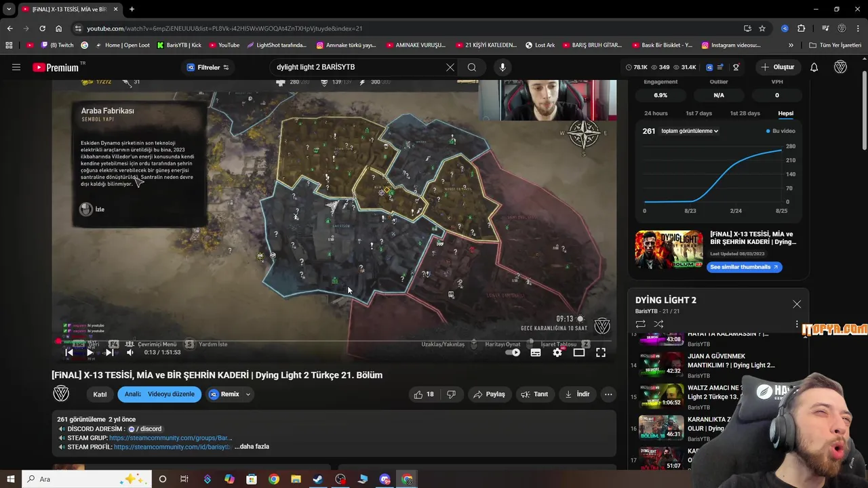The image size is (868, 488).
Task: Click the Katıl join button
Action: pyautogui.click(x=100, y=394)
